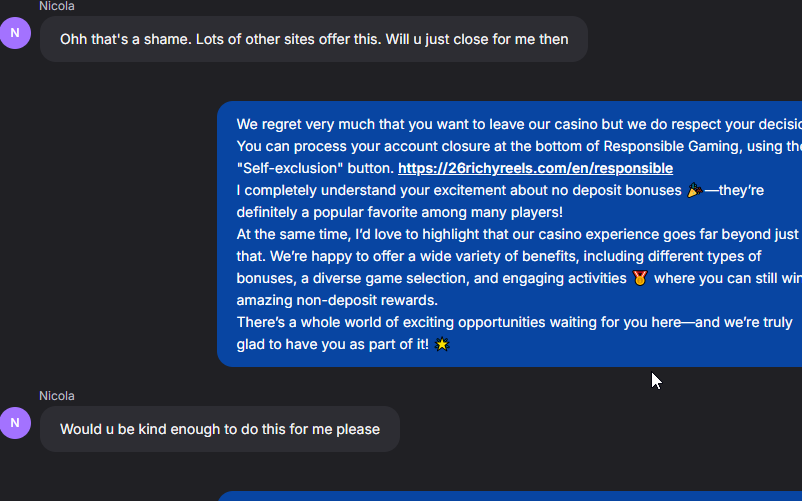Viewport: 802px width, 501px height.
Task: Click Nicola's avatar beside "Would u be kind enough"
Action: tap(15, 423)
